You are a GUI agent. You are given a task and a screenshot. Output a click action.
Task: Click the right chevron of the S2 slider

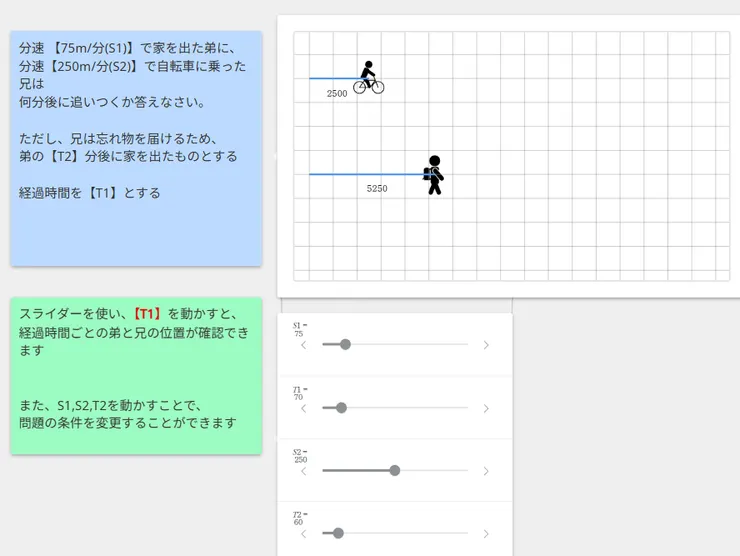486,471
